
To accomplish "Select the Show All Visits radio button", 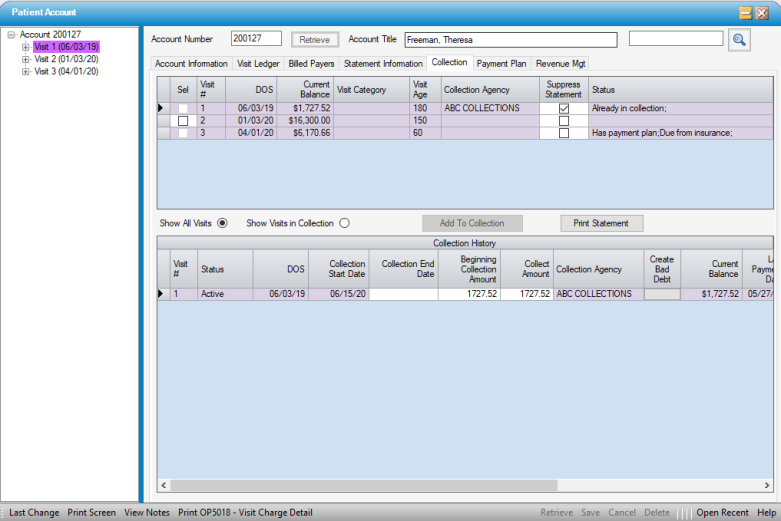I will click(x=222, y=223).
